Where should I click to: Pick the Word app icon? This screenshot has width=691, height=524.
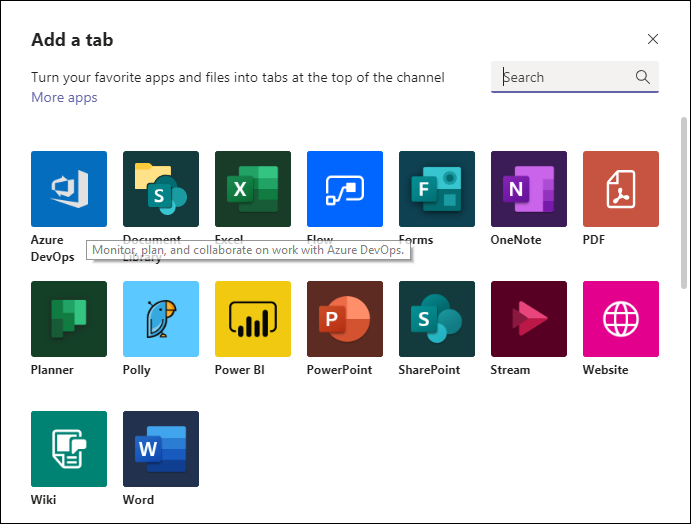point(161,449)
